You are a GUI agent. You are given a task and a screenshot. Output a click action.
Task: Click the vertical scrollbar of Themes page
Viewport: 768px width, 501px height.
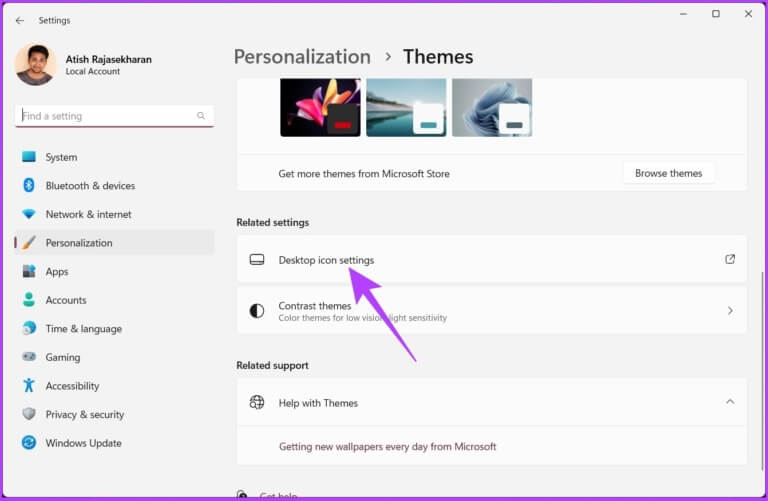pos(763,370)
